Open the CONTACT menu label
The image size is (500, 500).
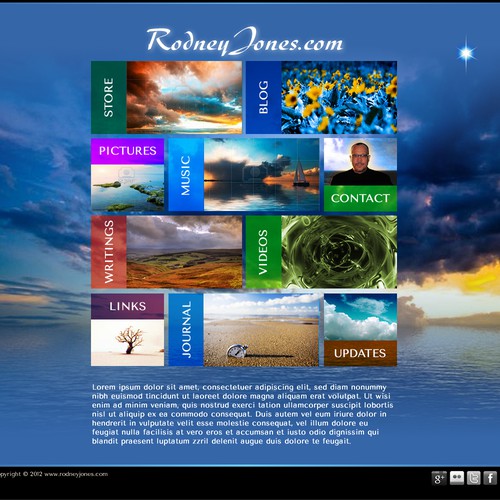pos(360,198)
